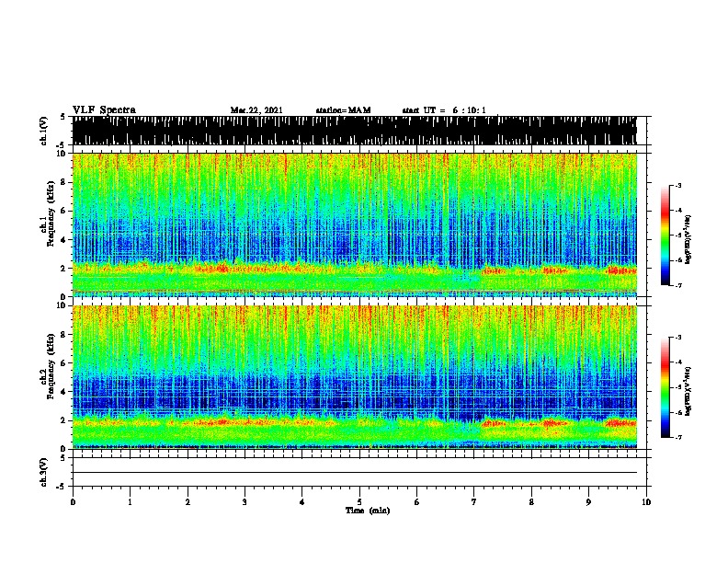Click time axis tick label "7"
Viewport: 728px width, 563px height.
tap(474, 502)
